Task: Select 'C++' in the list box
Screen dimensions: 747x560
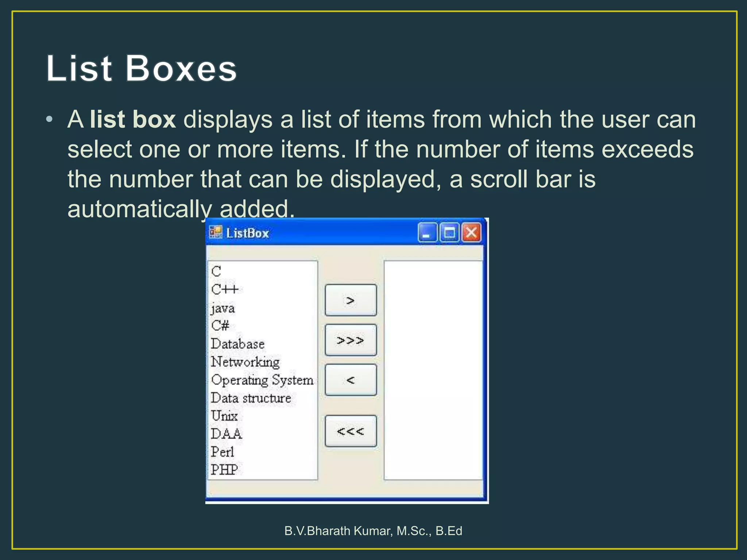Action: (x=225, y=289)
